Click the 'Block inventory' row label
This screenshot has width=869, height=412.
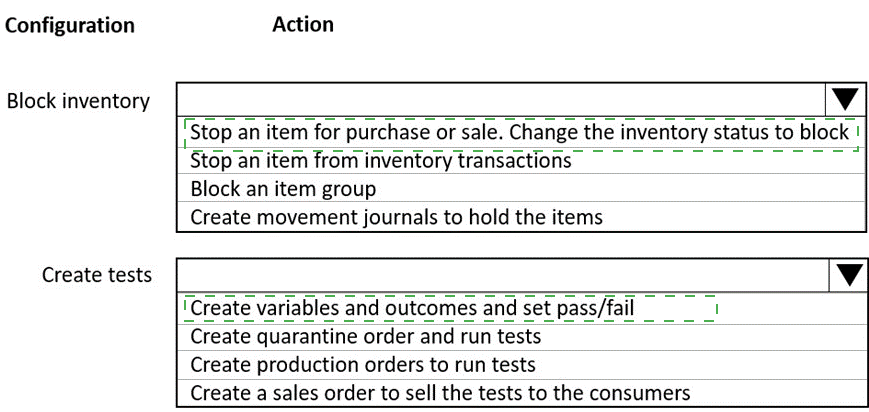78,101
